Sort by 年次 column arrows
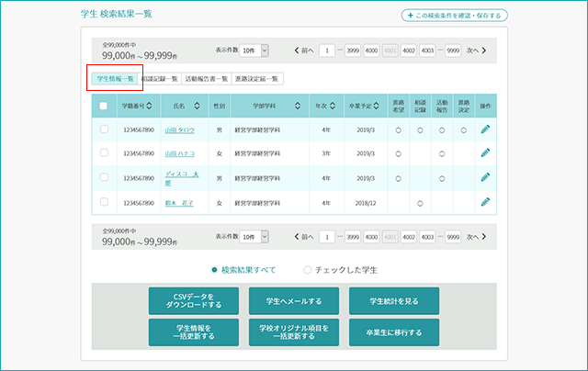Image resolution: width=588 pixels, height=371 pixels. click(333, 106)
